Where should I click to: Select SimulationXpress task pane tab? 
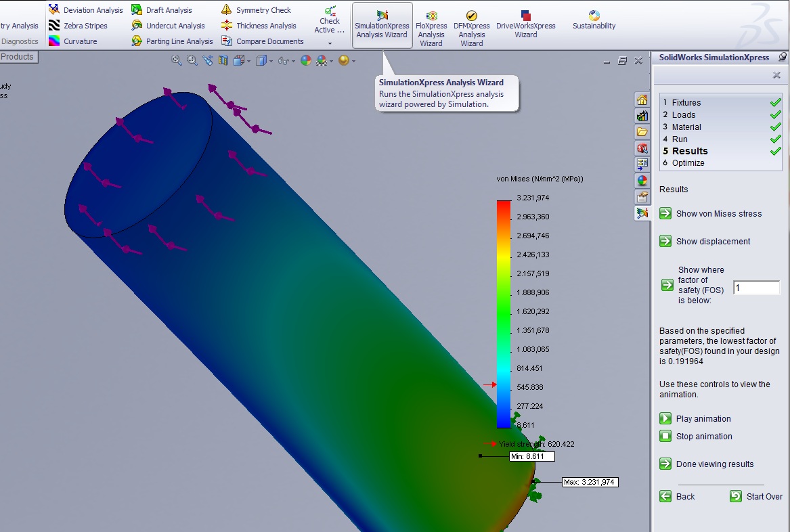point(642,213)
